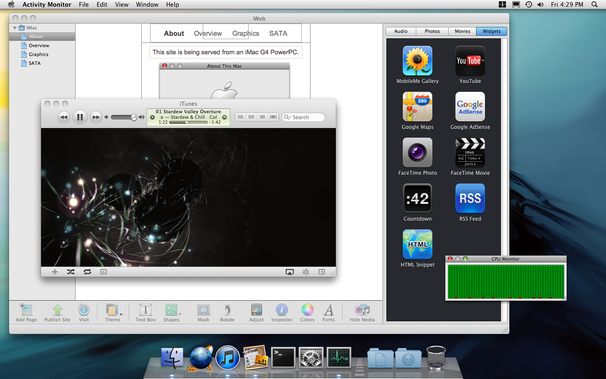
Task: Skip to next track in iTunes
Action: [x=95, y=117]
